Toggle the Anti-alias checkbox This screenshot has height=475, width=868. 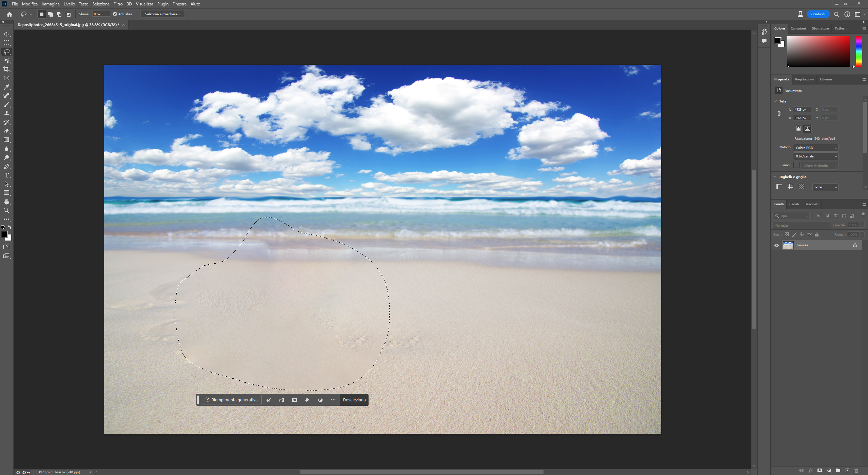(115, 14)
